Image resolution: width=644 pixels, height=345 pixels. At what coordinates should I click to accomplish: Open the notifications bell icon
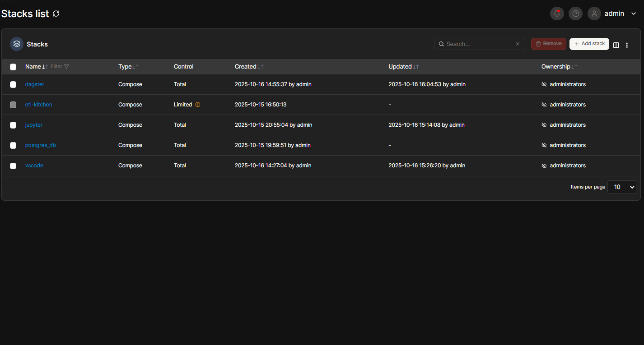pyautogui.click(x=557, y=14)
